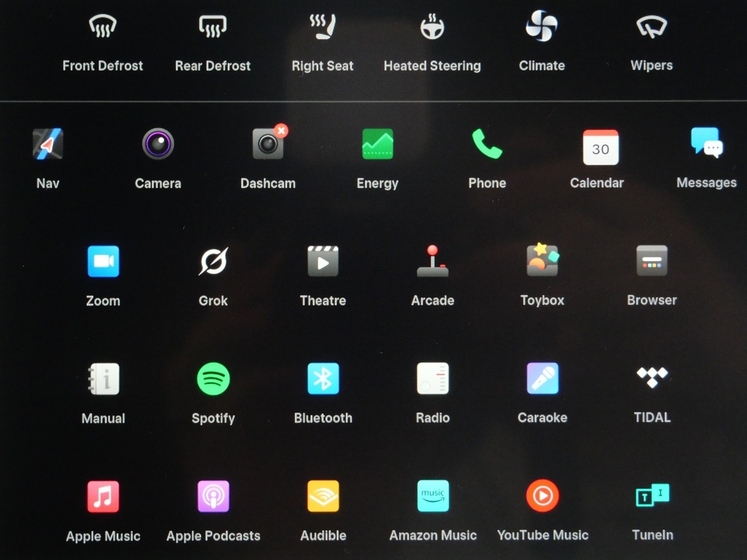Show the Energy graph app
747x560 pixels.
tap(378, 144)
